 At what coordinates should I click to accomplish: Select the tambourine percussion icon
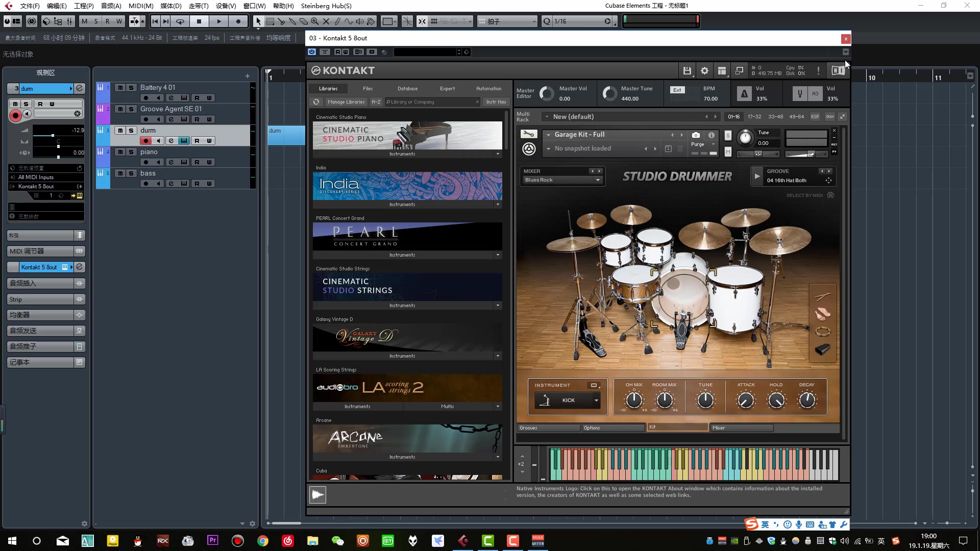(822, 332)
